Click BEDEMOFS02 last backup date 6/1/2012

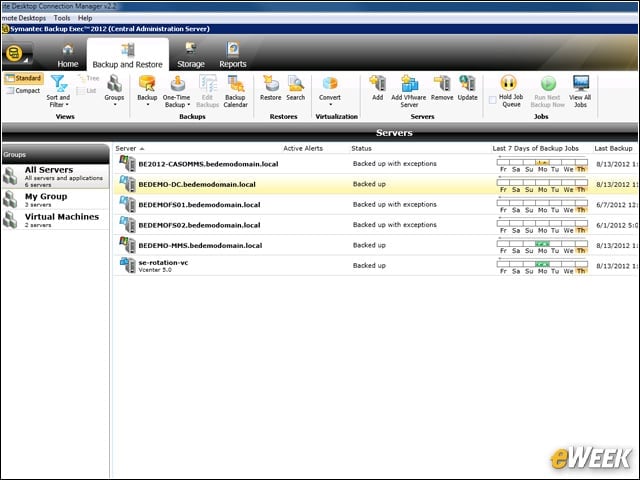[617, 225]
